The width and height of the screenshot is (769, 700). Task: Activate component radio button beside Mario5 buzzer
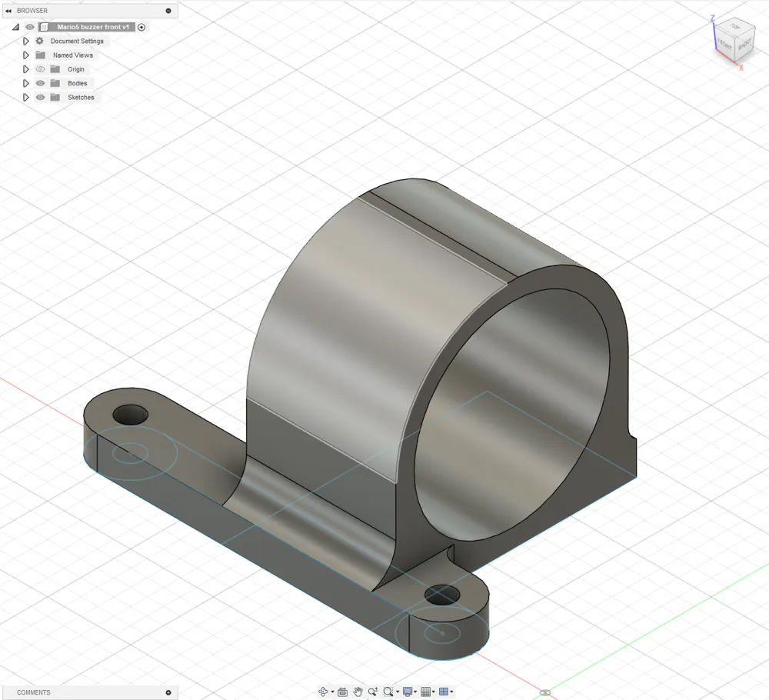pyautogui.click(x=141, y=28)
